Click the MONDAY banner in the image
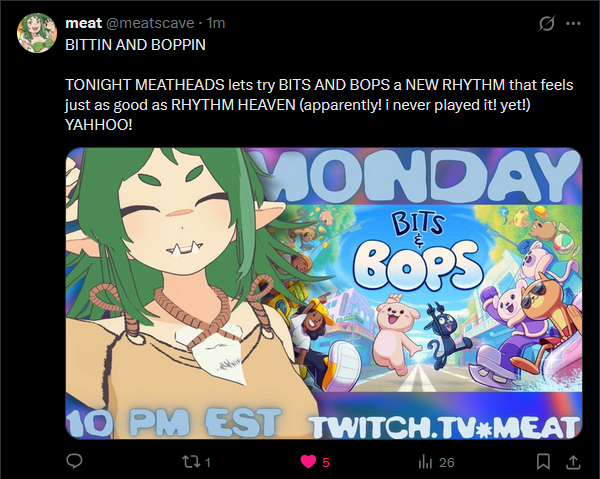This screenshot has width=600, height=479. click(x=419, y=176)
